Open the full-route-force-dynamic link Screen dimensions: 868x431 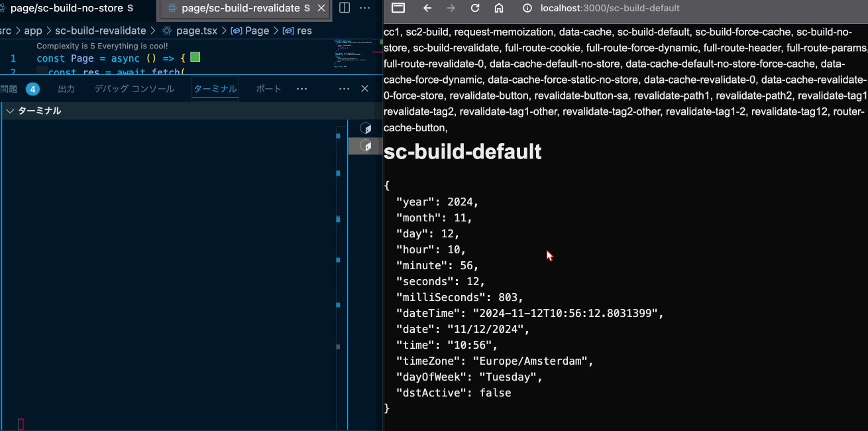point(642,48)
